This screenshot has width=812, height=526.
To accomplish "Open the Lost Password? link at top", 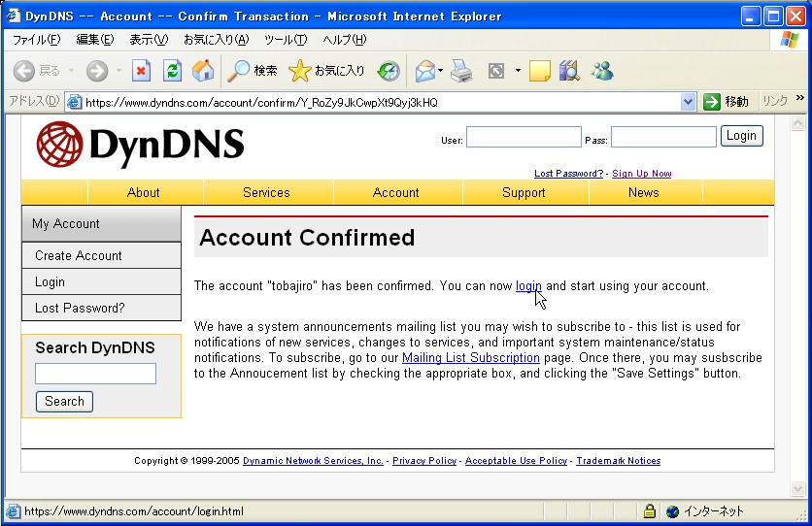I will point(568,174).
